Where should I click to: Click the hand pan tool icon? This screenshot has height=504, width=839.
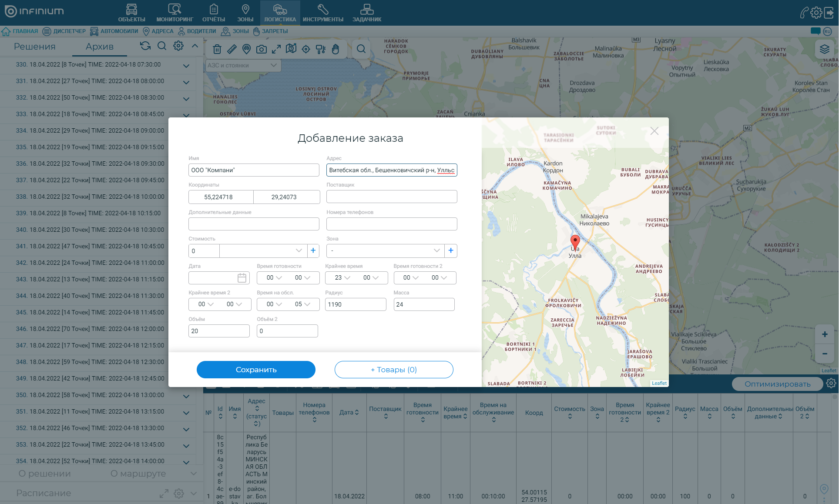tap(336, 49)
